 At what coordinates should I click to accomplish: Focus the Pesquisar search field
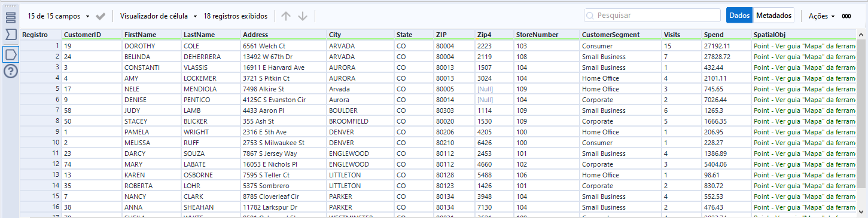pyautogui.click(x=652, y=16)
